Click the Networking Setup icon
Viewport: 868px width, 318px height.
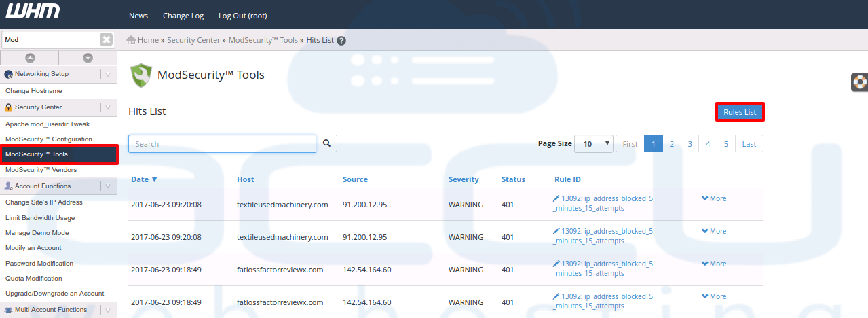coord(8,74)
